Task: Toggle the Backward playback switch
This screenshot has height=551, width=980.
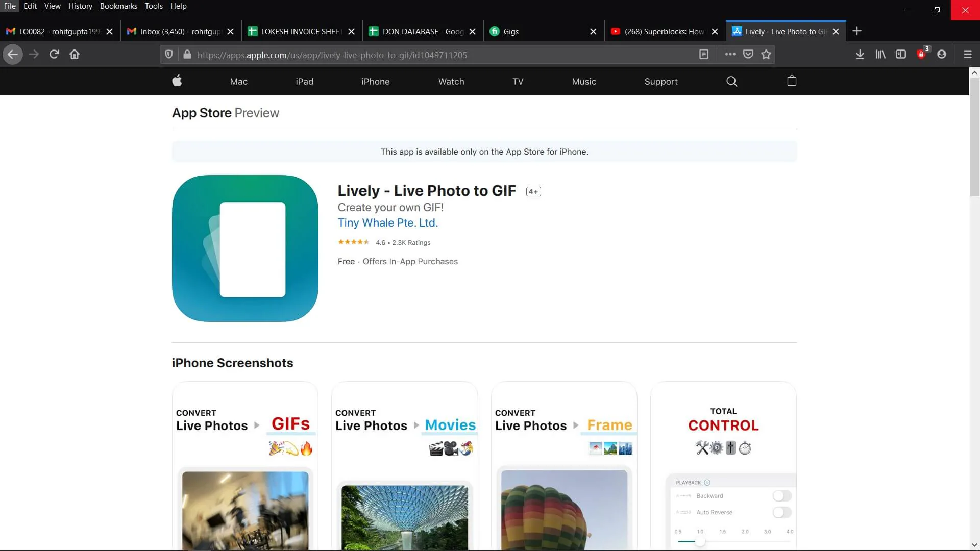Action: coord(781,496)
